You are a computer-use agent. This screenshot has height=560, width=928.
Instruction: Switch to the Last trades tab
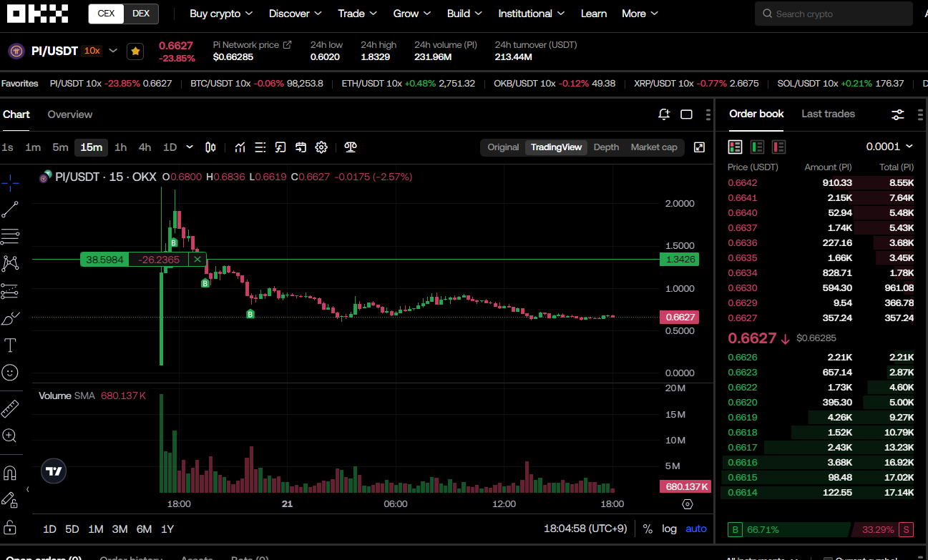(828, 114)
